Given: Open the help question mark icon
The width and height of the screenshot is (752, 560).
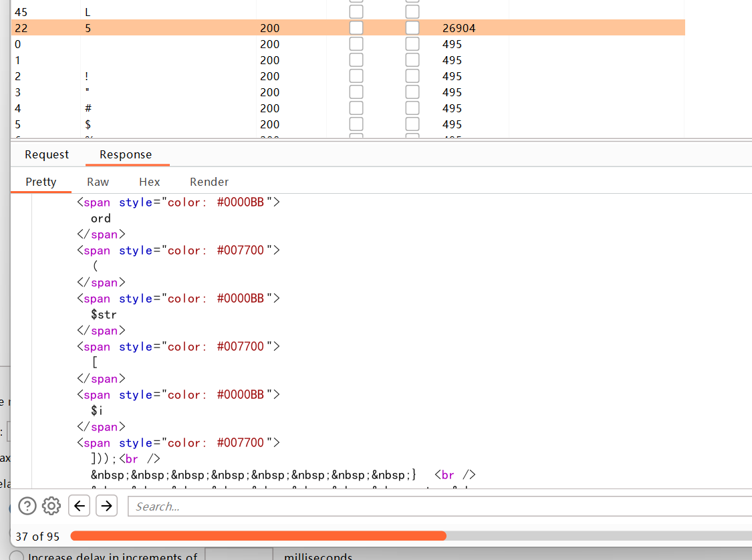Looking at the screenshot, I should pyautogui.click(x=27, y=506).
